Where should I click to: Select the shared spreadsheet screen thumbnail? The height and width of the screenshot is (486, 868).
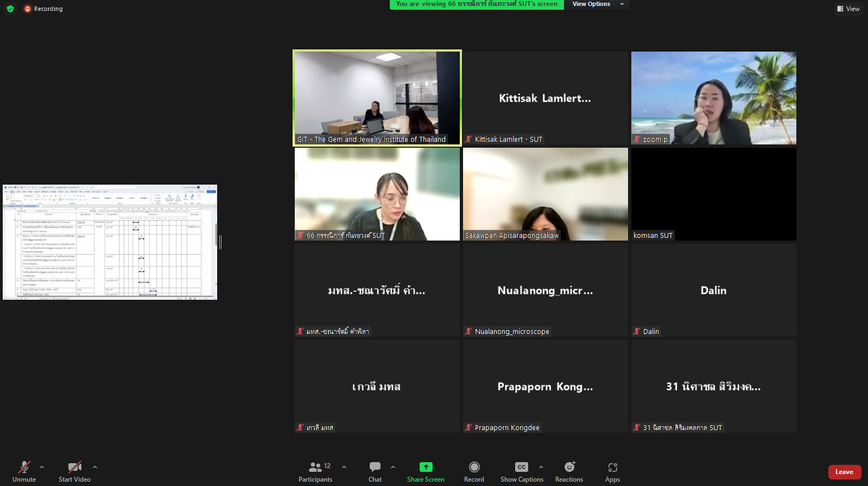tap(110, 242)
